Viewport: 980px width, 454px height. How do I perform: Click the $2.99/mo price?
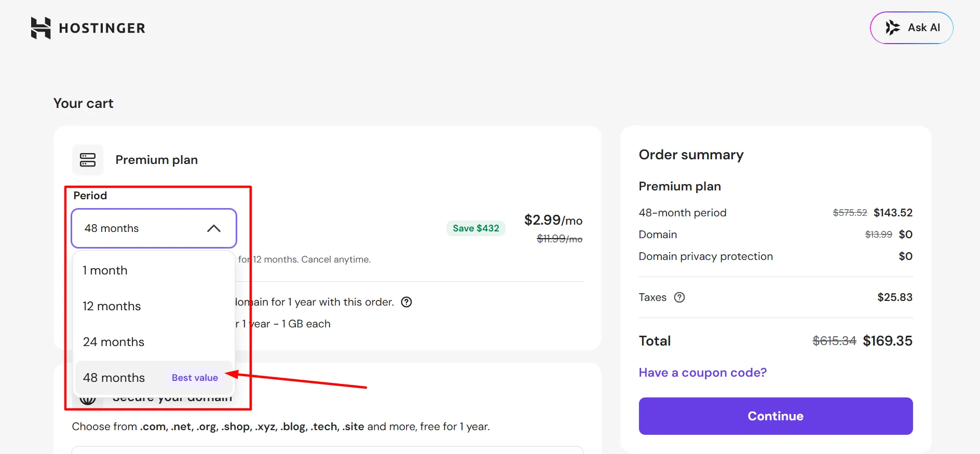coord(553,220)
